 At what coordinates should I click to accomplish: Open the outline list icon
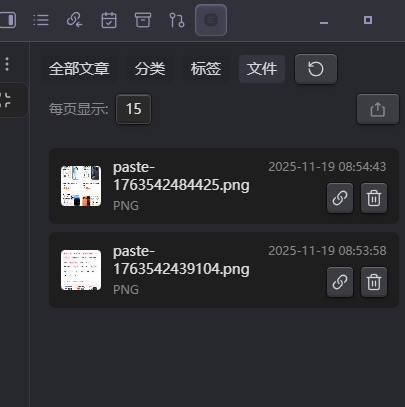[41, 20]
